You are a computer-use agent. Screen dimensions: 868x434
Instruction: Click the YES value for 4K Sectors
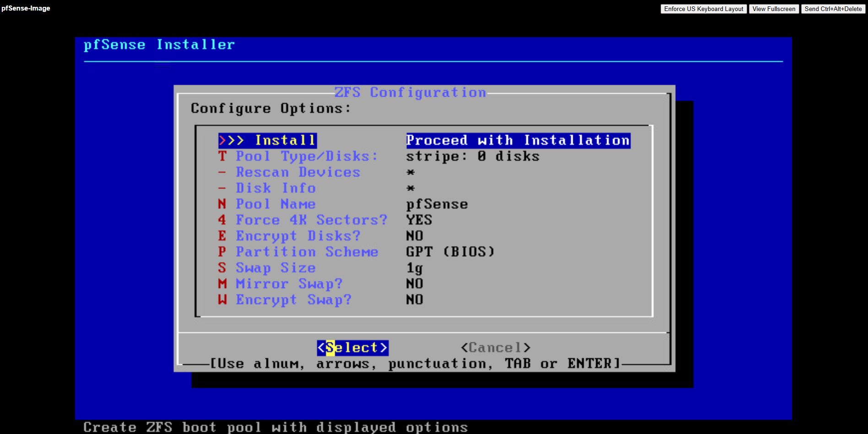419,220
